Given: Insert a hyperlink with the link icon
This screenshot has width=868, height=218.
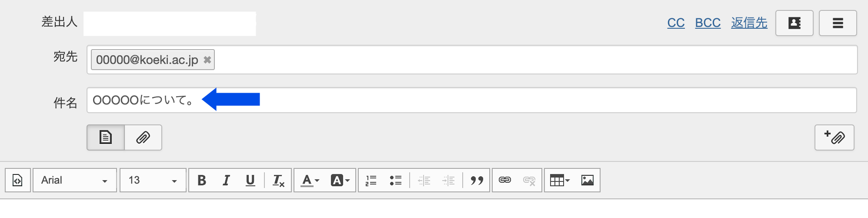Looking at the screenshot, I should (x=504, y=180).
